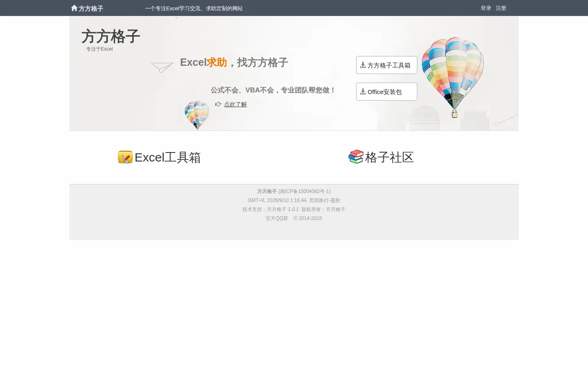This screenshot has height=368, width=588.
Task: Click the small hot air balloon image
Action: pos(197,115)
